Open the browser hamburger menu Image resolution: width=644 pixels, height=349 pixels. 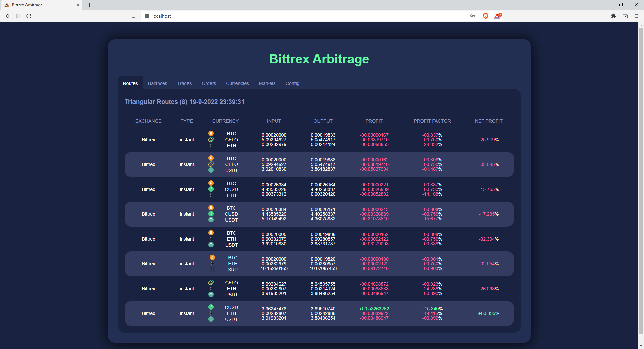pos(636,16)
